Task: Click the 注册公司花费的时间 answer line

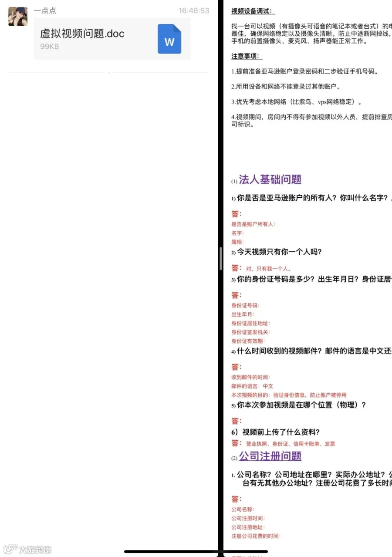Action: point(256,536)
